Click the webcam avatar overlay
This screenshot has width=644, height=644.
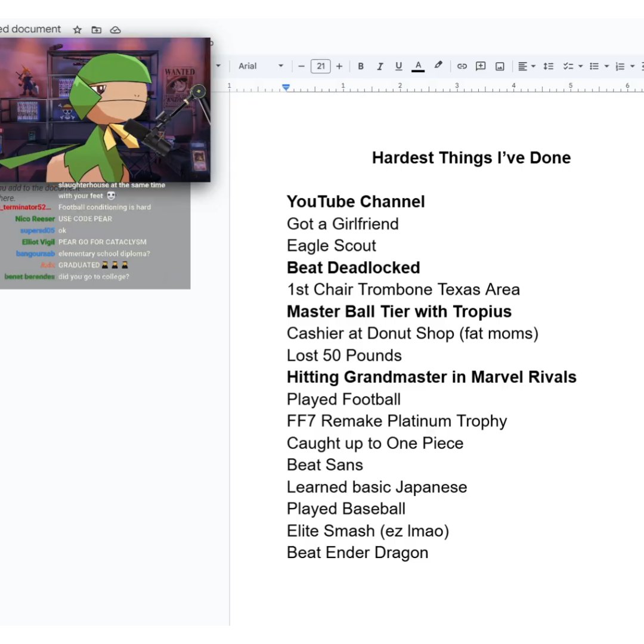click(105, 110)
